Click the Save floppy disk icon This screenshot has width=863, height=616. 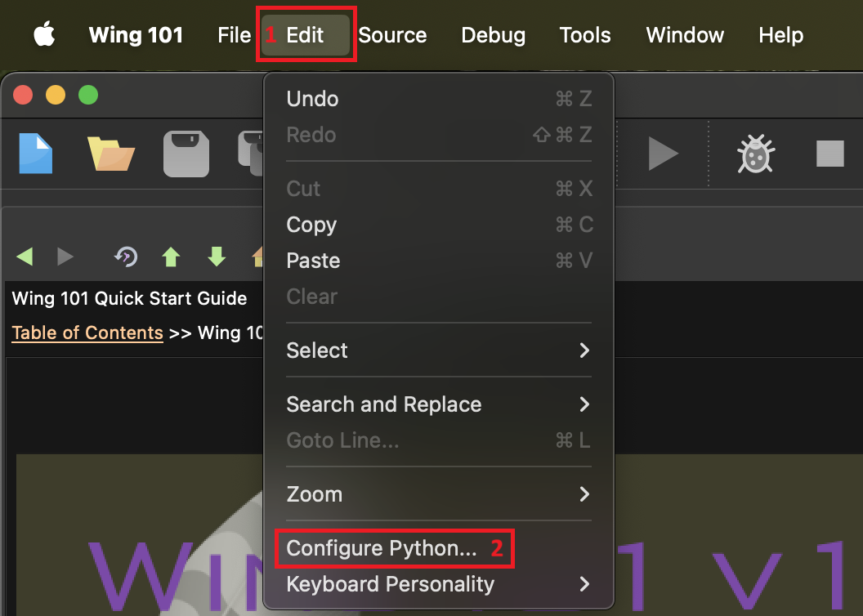[186, 154]
